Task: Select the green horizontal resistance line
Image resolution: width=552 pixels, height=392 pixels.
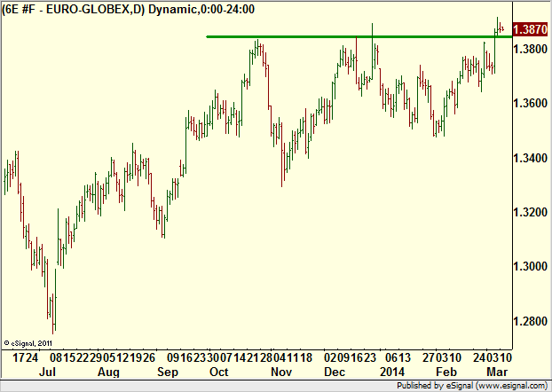Action: (359, 36)
